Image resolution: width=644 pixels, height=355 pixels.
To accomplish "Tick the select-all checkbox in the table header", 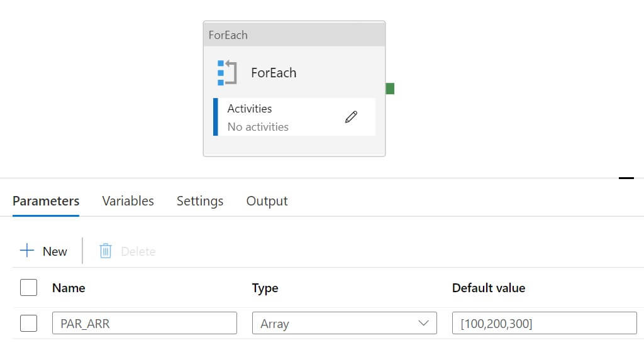I will (x=29, y=288).
